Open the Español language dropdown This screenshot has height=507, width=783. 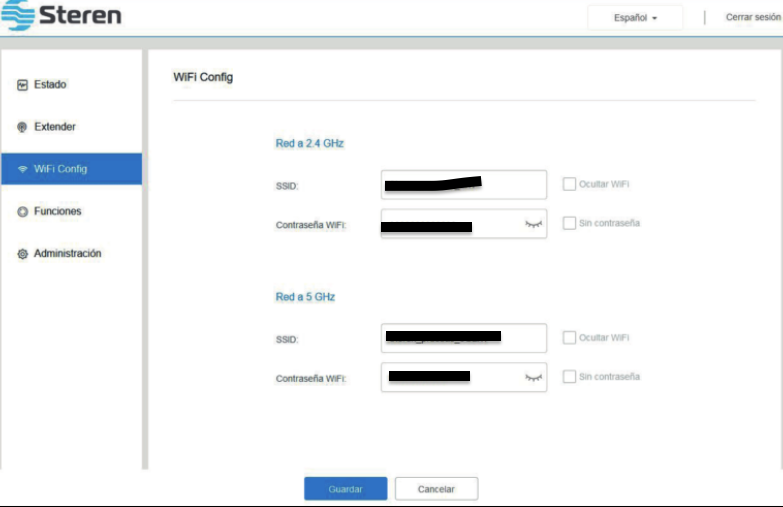click(635, 17)
